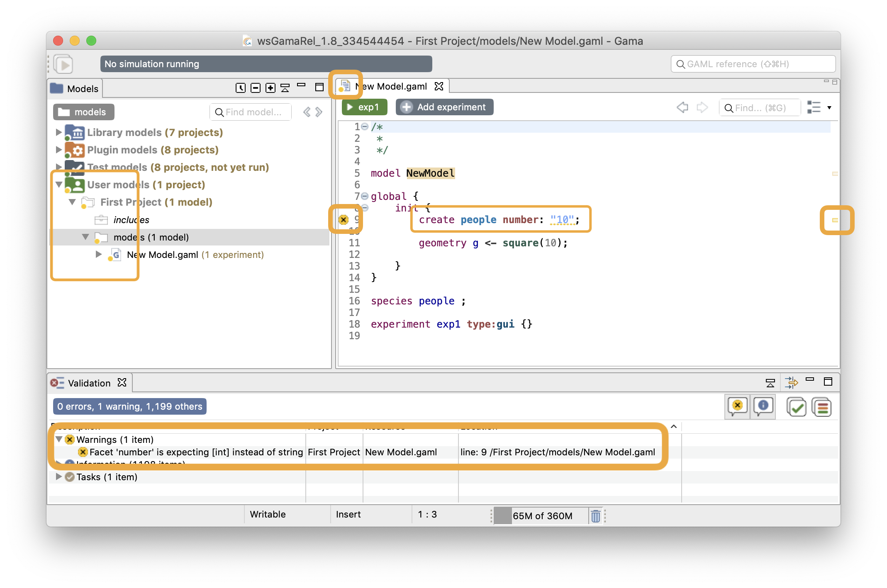Click the 0 errors, 1 warning summary

point(129,406)
